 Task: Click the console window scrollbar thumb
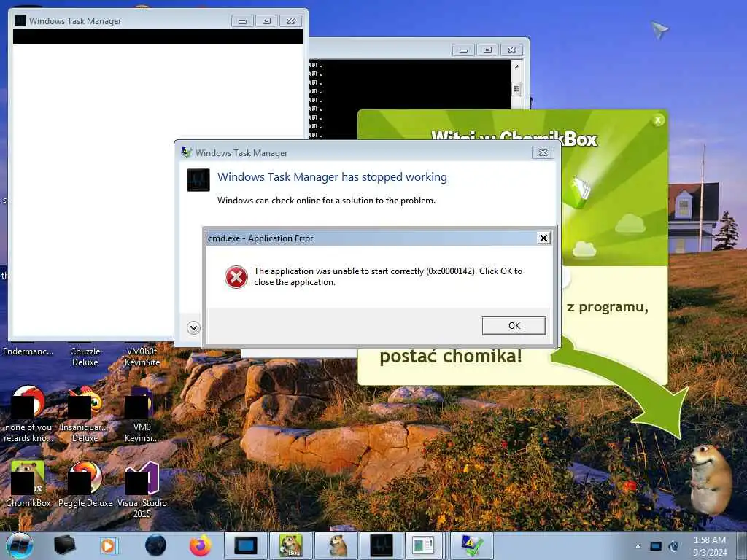point(517,89)
